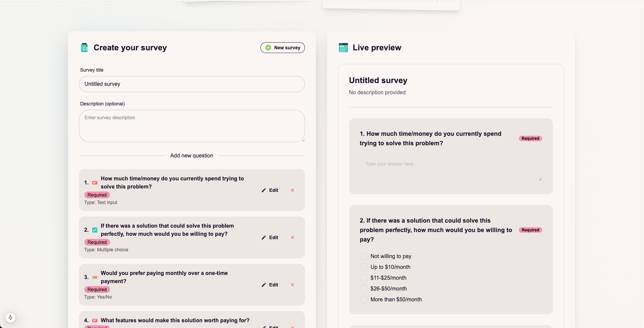Select "More than $50/month" answer
The width and height of the screenshot is (644, 328).
[364, 300]
